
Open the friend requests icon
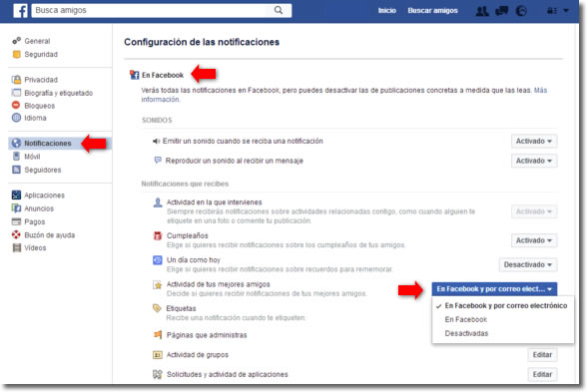point(482,11)
